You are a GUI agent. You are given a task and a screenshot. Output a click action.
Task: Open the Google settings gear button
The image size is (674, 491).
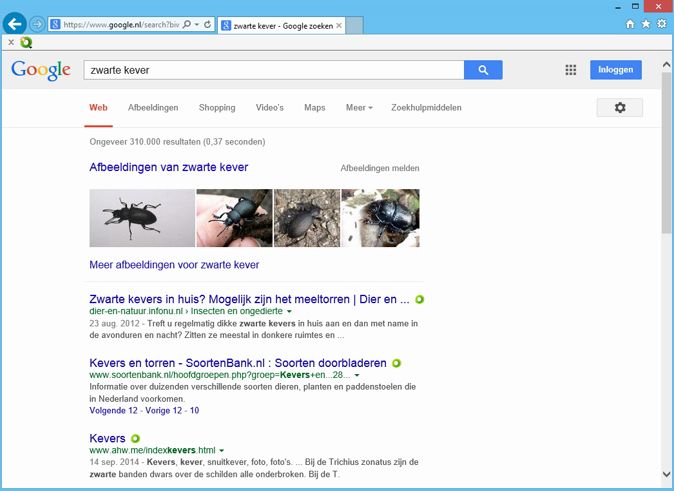click(620, 107)
